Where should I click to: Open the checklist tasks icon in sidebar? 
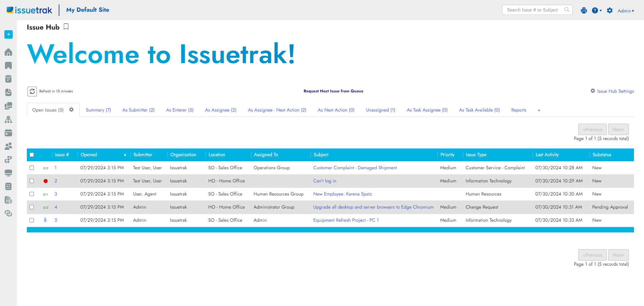(8, 186)
